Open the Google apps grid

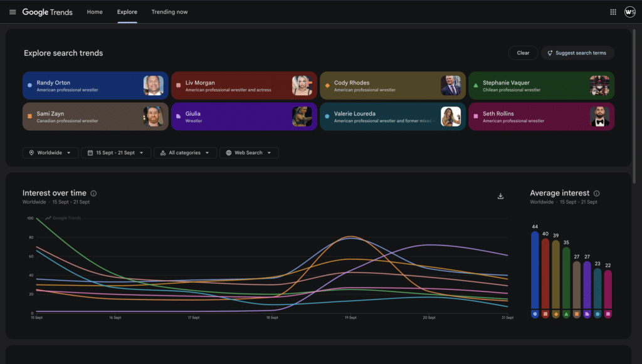click(x=613, y=12)
